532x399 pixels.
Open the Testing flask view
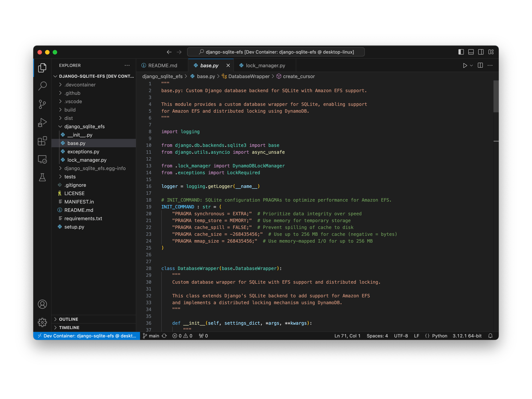tap(42, 177)
